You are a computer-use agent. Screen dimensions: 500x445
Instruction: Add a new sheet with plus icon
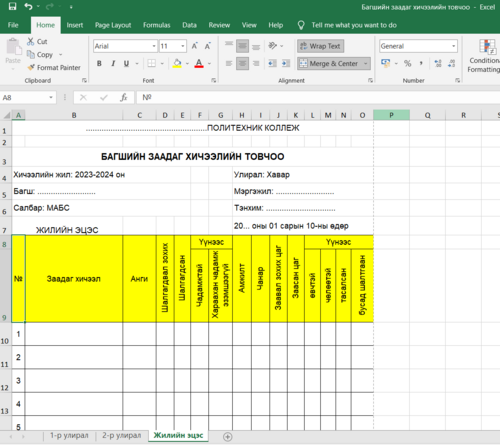tap(228, 437)
